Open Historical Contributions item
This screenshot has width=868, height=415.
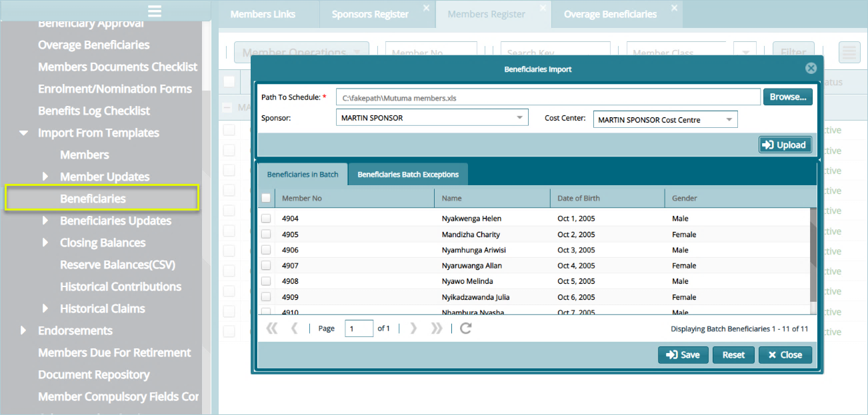(121, 286)
